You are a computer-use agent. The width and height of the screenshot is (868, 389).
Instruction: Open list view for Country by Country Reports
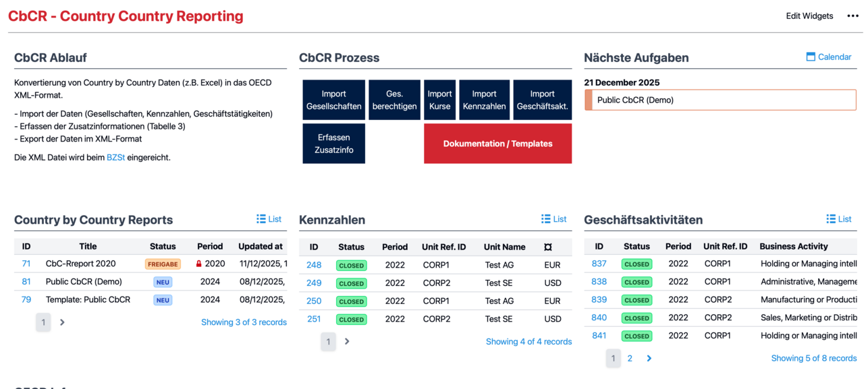coord(269,219)
